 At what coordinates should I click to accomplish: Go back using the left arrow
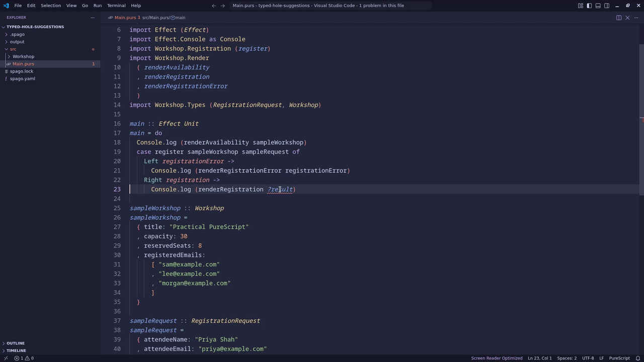pos(214,6)
